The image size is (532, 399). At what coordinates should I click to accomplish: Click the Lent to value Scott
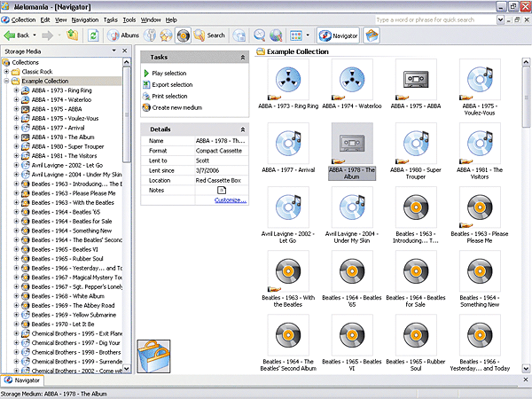(x=202, y=160)
